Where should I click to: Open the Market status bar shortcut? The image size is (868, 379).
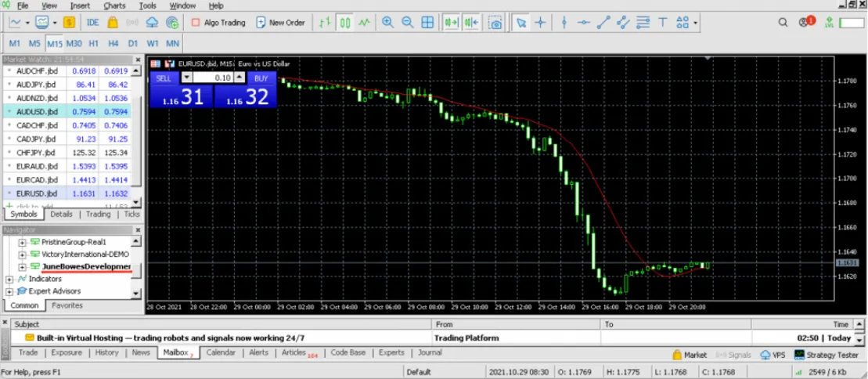690,355
